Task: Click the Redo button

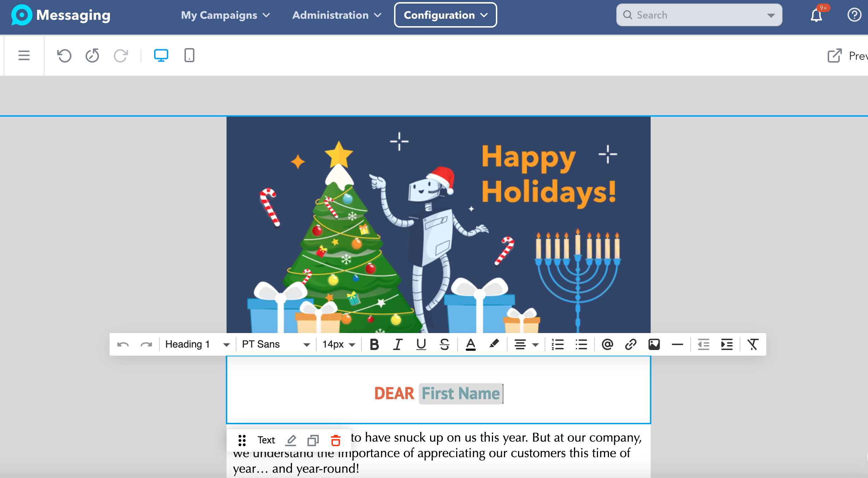Action: coord(121,55)
